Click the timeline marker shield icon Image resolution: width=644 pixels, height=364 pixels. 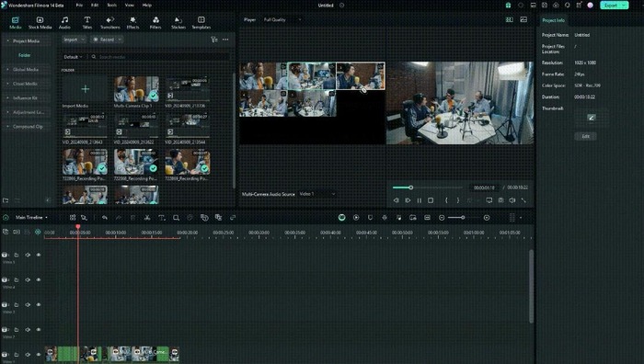tap(370, 218)
